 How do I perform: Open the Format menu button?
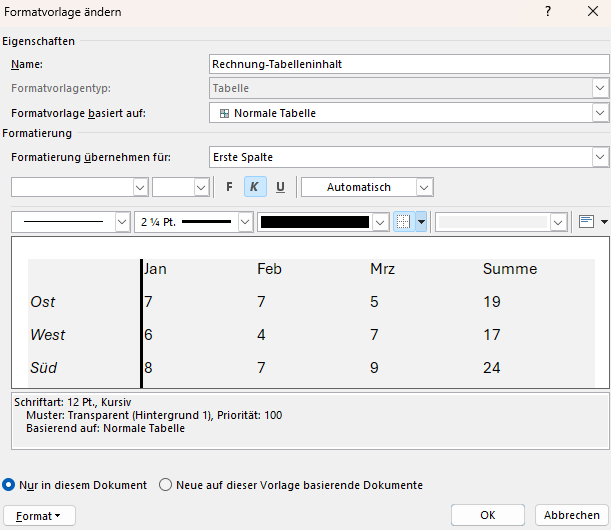coord(39,515)
